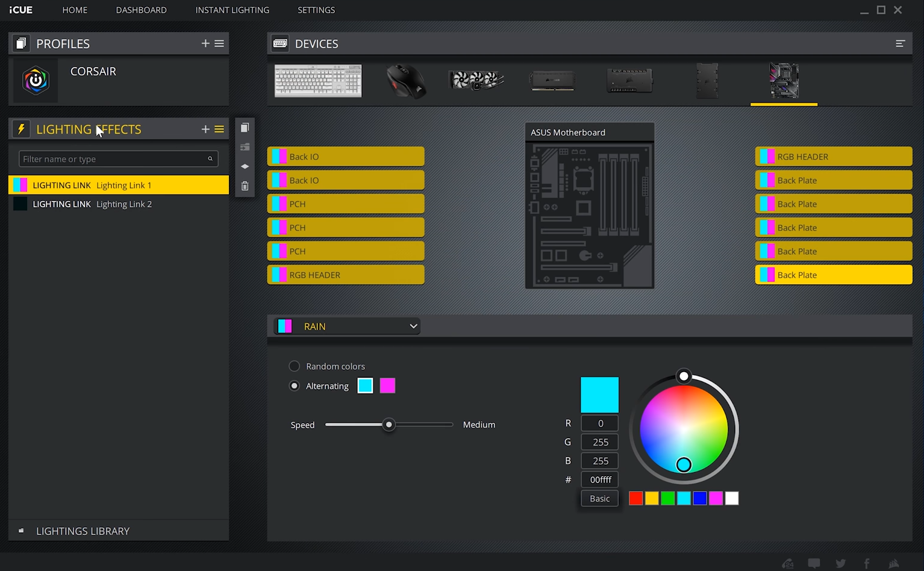Select the white keyboard device
This screenshot has height=571, width=924.
318,81
